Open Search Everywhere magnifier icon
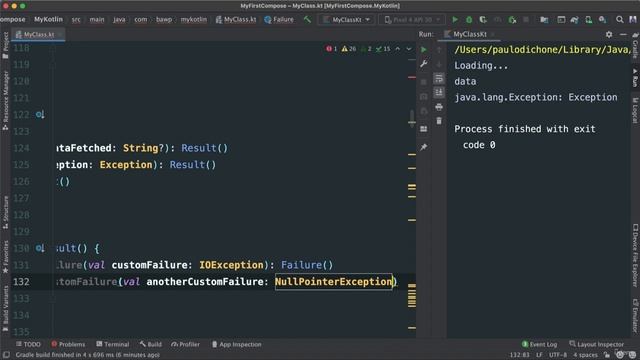Viewport: 640px width, 360px height. (620, 19)
